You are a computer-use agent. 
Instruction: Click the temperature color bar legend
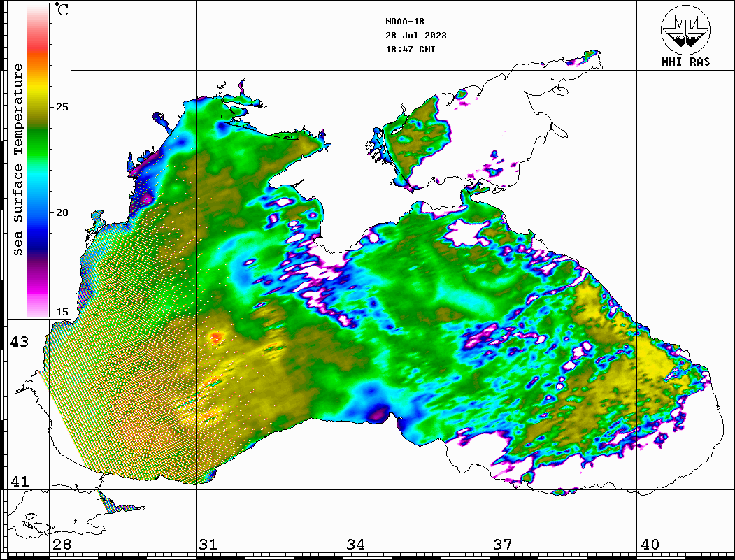pyautogui.click(x=38, y=161)
